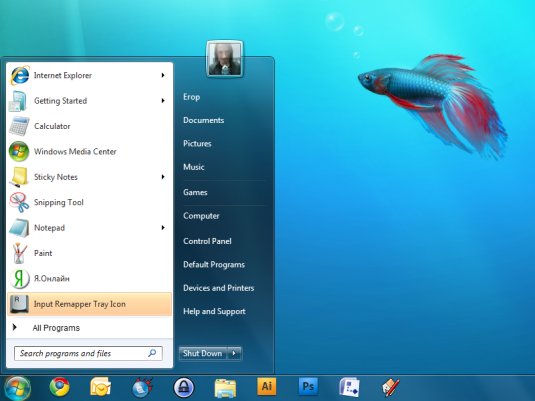The height and width of the screenshot is (401, 535).
Task: Launch Adobe Photoshop from the taskbar
Action: [x=308, y=386]
